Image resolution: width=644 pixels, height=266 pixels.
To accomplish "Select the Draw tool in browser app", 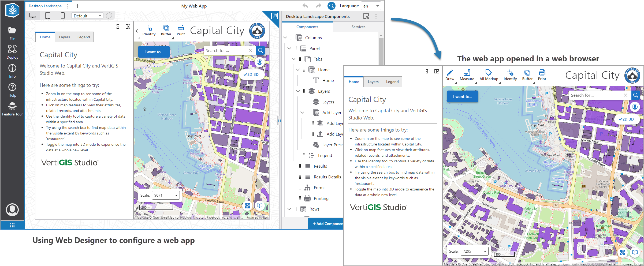I will [x=450, y=75].
